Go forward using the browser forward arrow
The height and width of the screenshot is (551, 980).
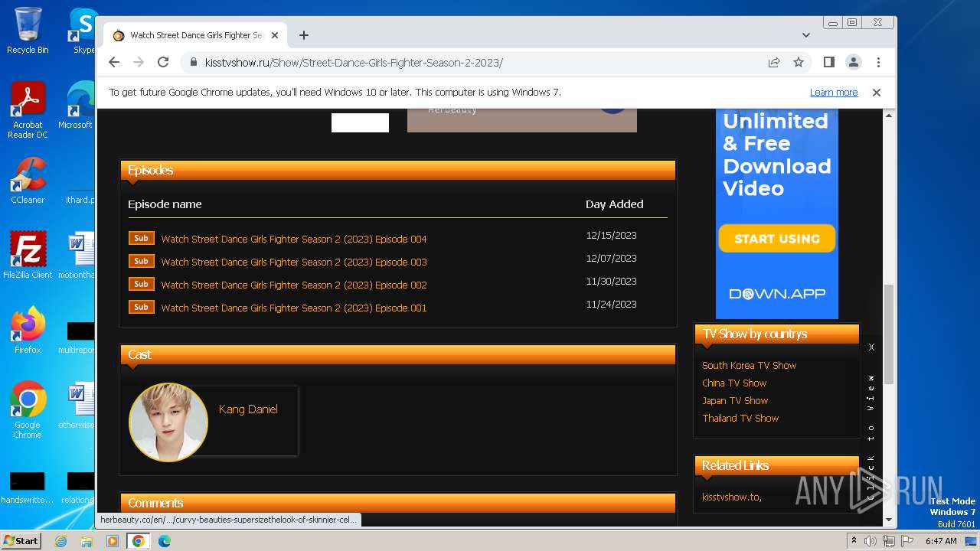[139, 62]
